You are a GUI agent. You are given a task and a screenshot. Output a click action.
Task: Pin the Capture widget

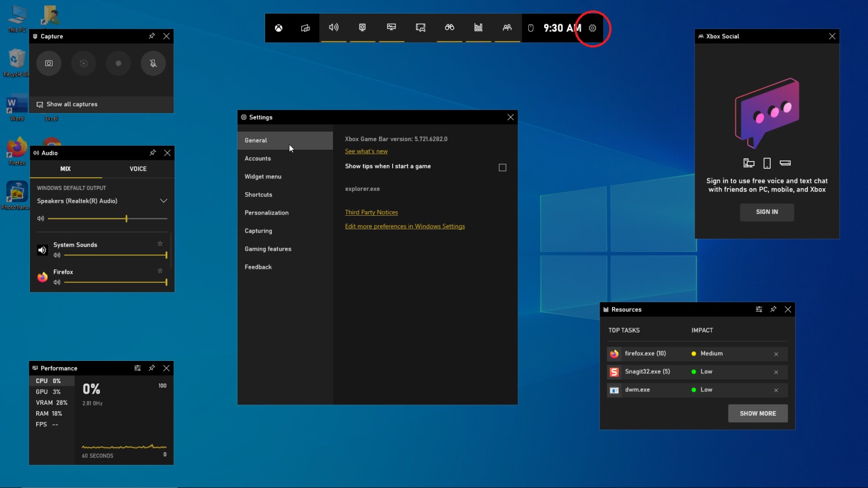151,36
